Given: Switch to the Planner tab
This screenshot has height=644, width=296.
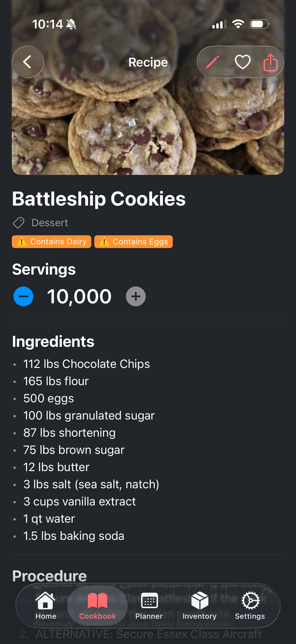Looking at the screenshot, I should click(x=149, y=605).
